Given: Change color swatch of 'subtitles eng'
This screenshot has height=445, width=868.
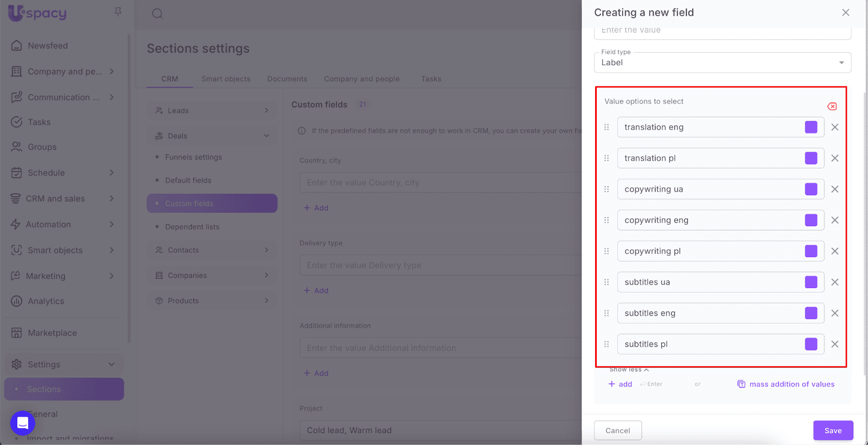Looking at the screenshot, I should pos(811,313).
